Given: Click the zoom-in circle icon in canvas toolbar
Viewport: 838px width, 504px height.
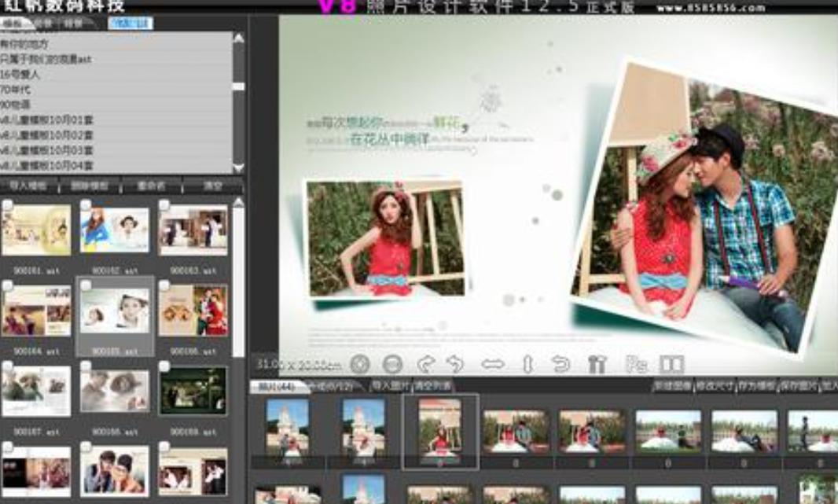Looking at the screenshot, I should coord(360,364).
